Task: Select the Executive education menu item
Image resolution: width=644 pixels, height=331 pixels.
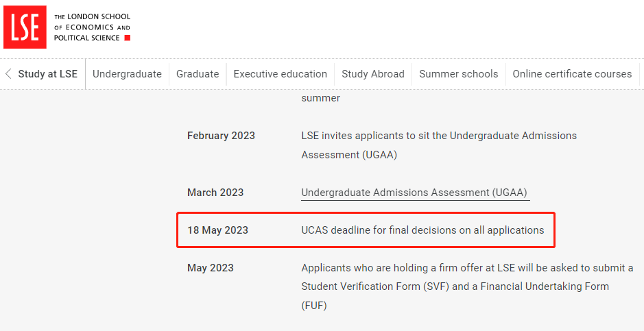Action: pos(280,74)
